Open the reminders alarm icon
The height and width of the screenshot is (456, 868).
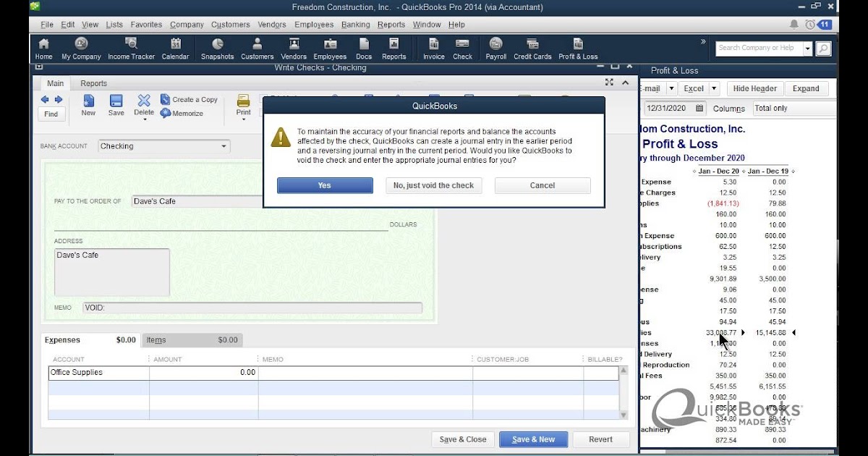point(810,25)
